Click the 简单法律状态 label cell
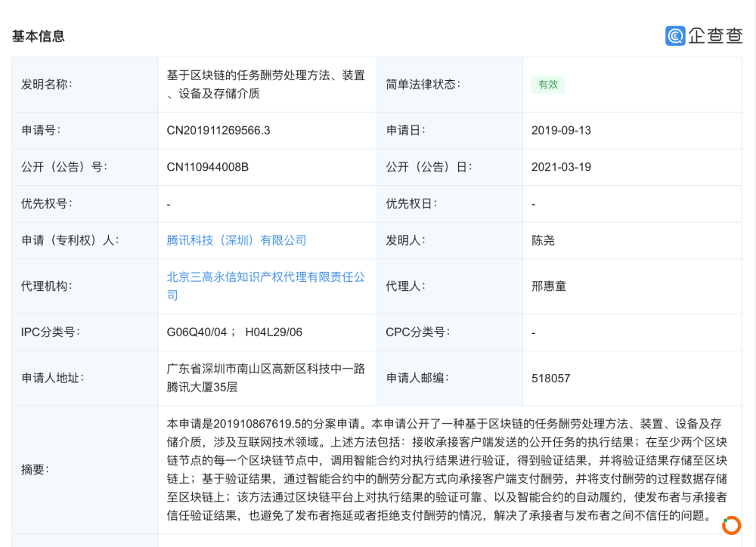756x547 pixels. point(450,85)
